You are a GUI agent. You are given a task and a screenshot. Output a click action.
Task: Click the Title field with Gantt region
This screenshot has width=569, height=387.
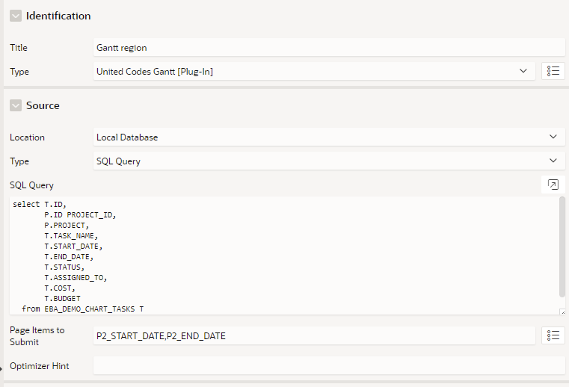tap(329, 48)
